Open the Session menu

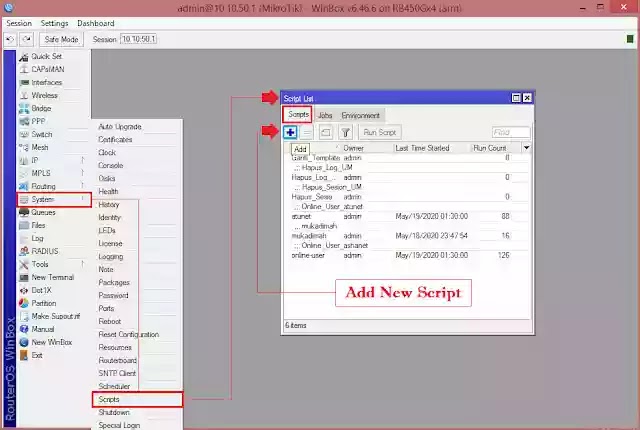(19, 23)
